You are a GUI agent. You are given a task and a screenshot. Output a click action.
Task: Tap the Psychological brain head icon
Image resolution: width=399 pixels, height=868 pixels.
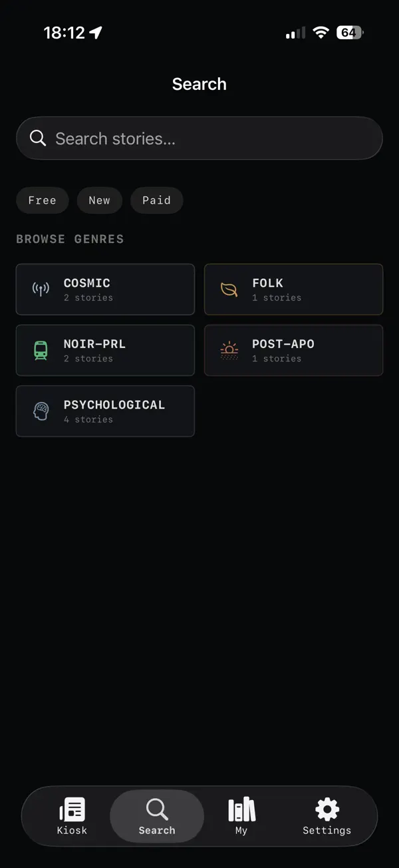point(41,411)
